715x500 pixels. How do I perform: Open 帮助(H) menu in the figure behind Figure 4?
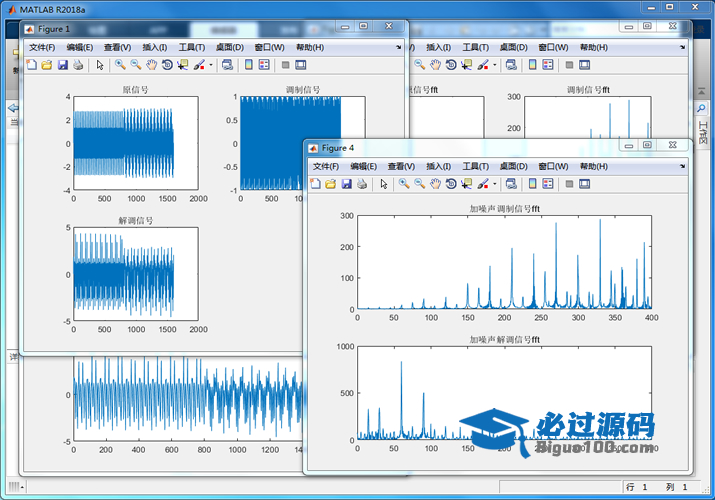(594, 47)
